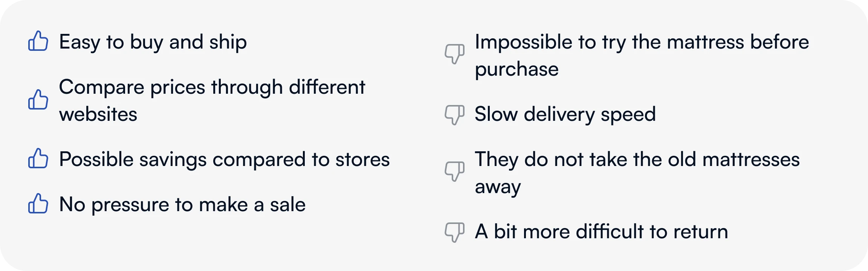This screenshot has height=271, width=868.
Task: Click thumbs-down icon beside 'They do not take' text
Action: click(x=454, y=172)
